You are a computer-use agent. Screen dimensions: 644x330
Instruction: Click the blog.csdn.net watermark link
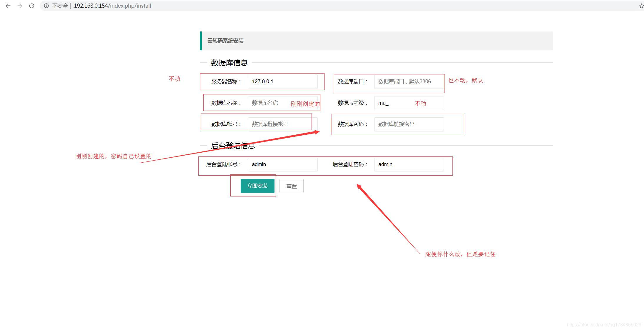point(604,325)
